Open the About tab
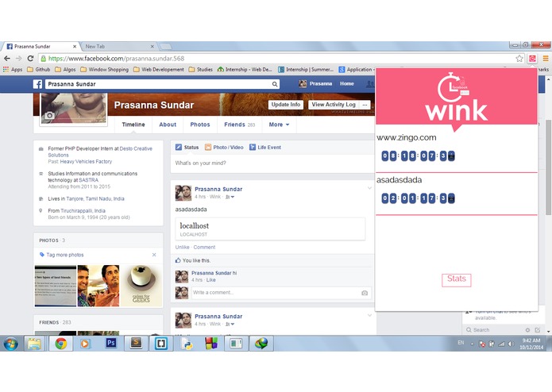Viewport: 552px width, 392px height. pos(168,125)
